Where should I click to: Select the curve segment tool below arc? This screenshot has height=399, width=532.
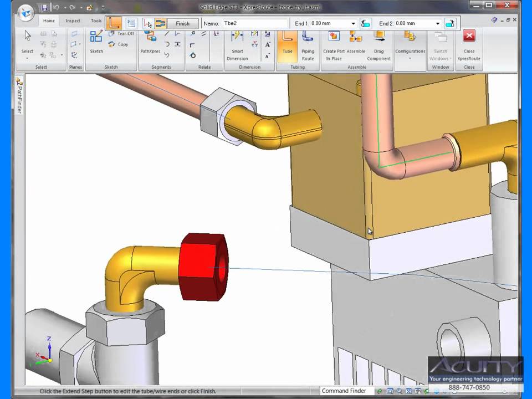[167, 55]
